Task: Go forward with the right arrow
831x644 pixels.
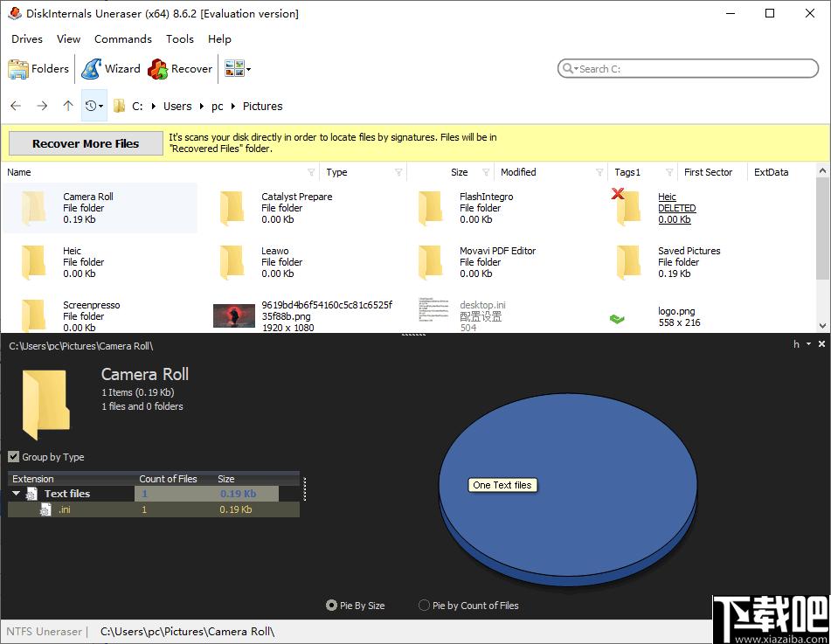Action: coord(42,106)
